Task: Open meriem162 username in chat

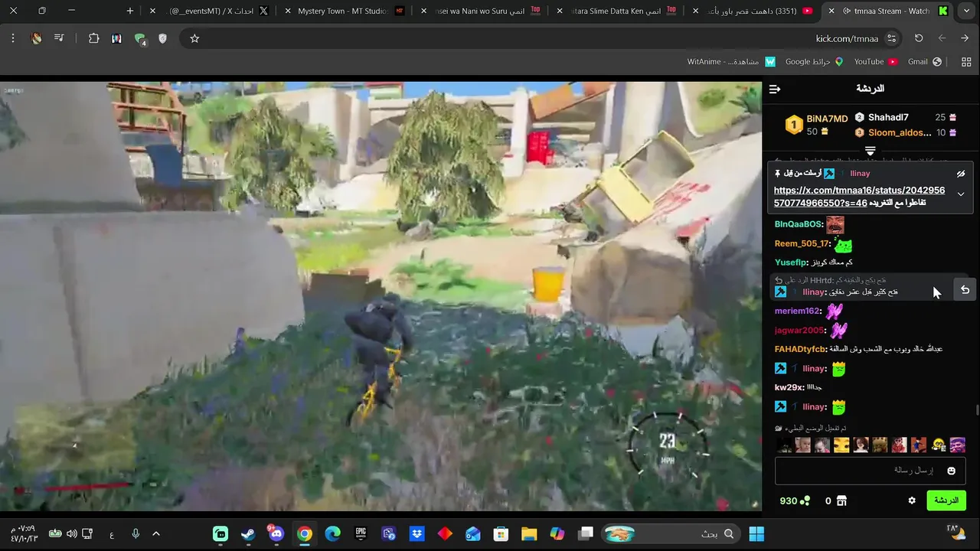Action: [x=797, y=311]
